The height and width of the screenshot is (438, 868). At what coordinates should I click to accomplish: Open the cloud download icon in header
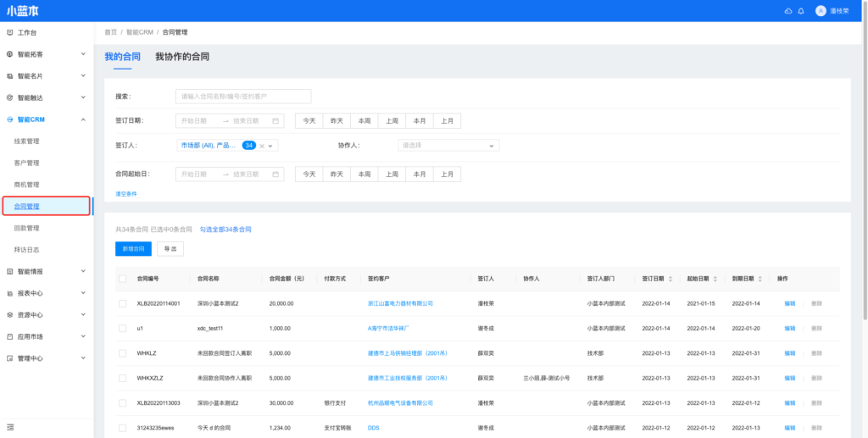click(x=788, y=11)
